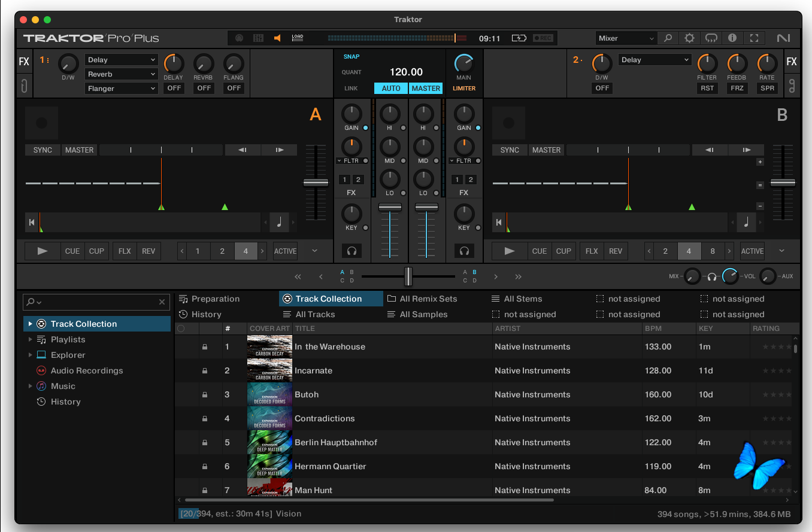Click the RST button in FX unit 2
Viewport: 812px width, 532px height.
[x=707, y=89]
